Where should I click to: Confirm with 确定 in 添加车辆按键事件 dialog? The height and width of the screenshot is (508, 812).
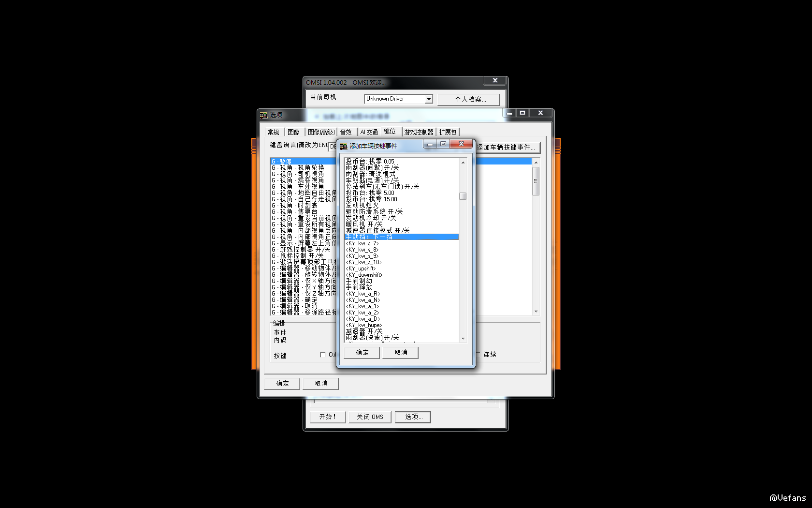pyautogui.click(x=362, y=353)
